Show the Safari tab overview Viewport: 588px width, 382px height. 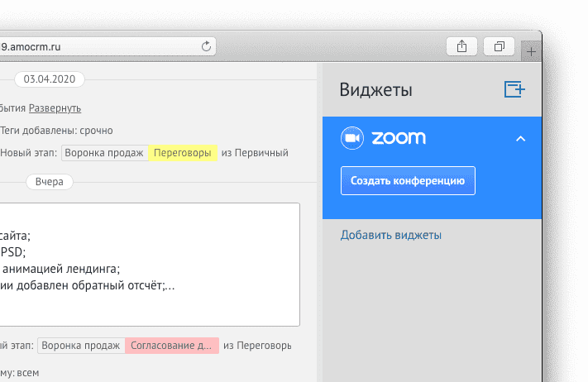pos(500,46)
